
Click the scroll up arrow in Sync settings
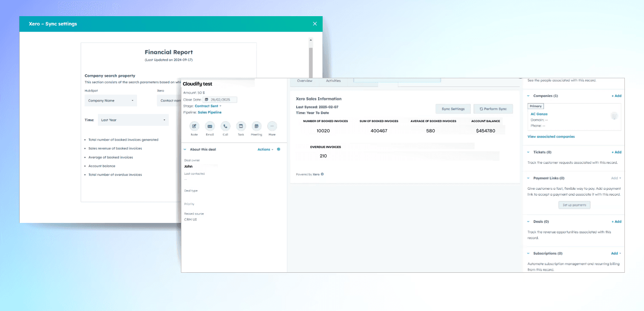point(311,40)
